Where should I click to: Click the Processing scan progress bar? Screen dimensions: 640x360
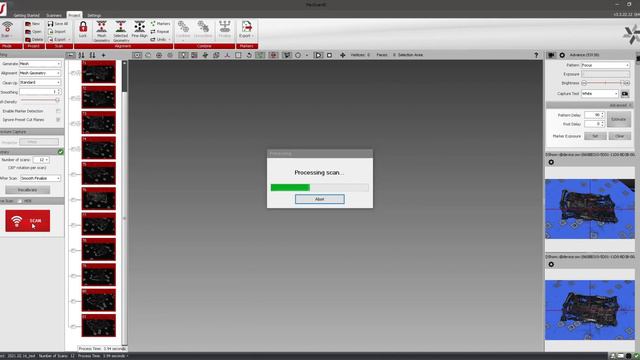click(320, 187)
